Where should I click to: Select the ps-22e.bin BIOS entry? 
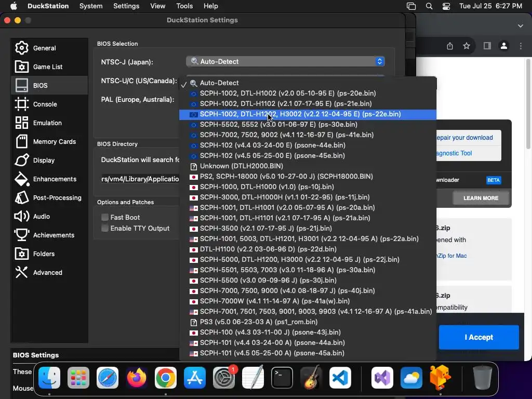coord(308,114)
